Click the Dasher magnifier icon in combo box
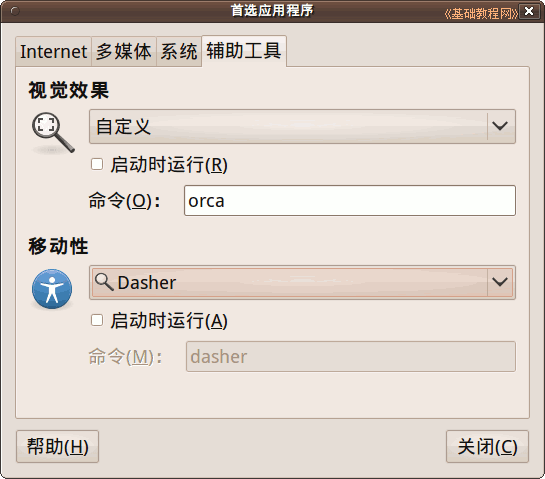545x479 pixels. 104,282
